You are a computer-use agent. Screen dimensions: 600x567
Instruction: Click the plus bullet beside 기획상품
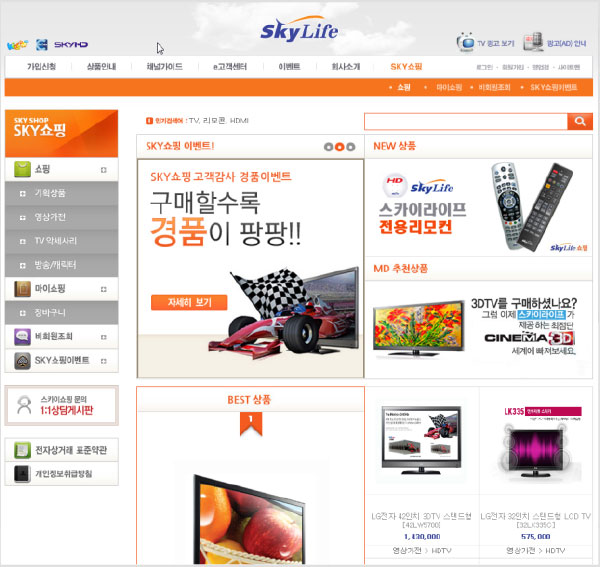pyautogui.click(x=23, y=194)
